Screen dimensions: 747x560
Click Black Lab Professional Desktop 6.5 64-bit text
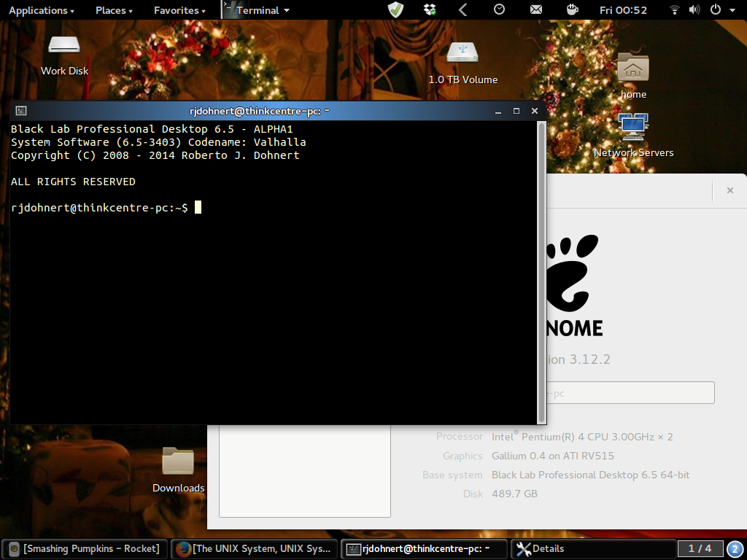(x=590, y=475)
